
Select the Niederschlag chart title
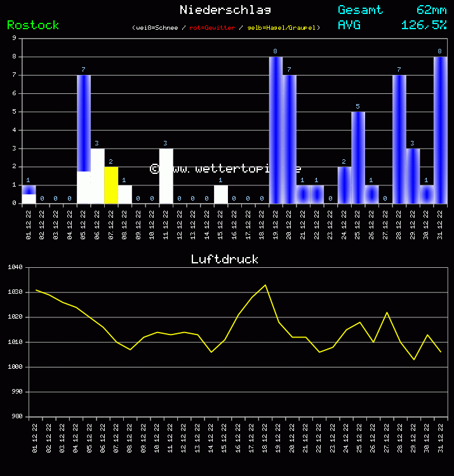[x=225, y=10]
